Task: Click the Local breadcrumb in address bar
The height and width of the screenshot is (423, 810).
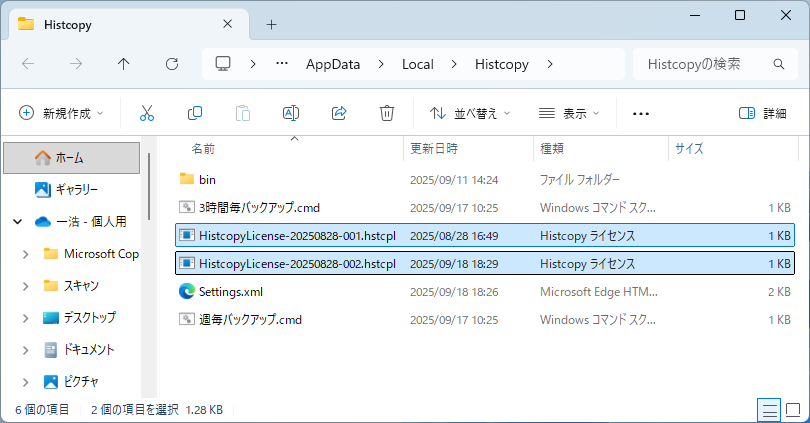Action: [x=417, y=64]
